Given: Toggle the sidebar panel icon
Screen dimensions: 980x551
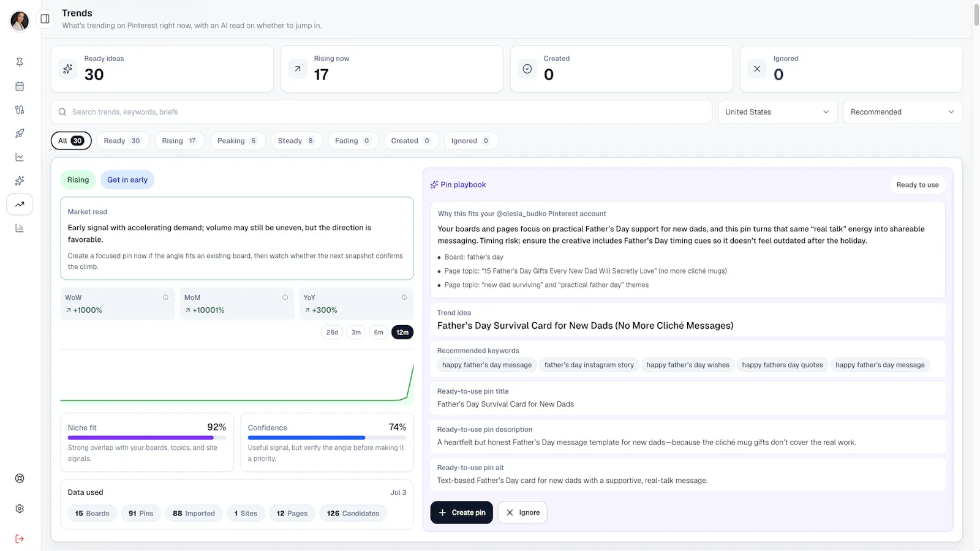Looking at the screenshot, I should pyautogui.click(x=45, y=19).
